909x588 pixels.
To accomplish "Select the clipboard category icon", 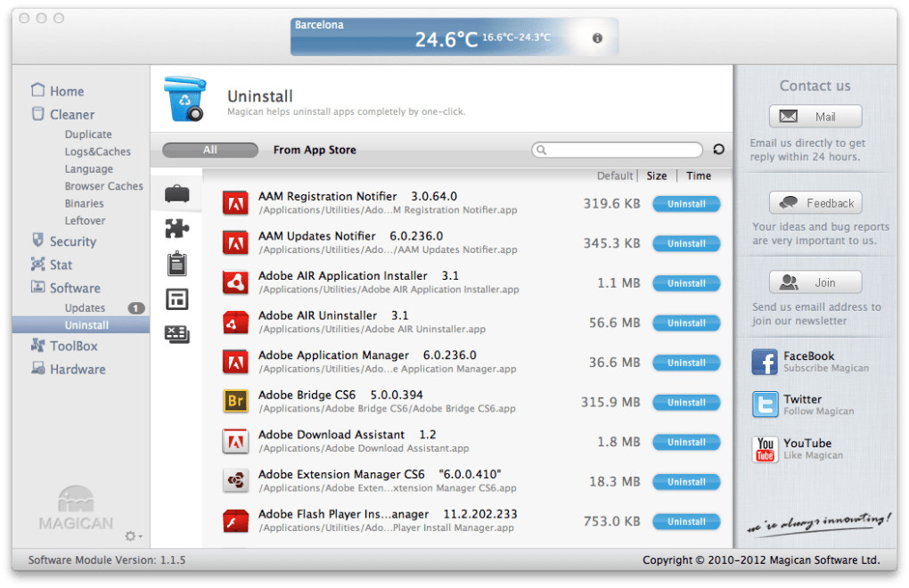I will pyautogui.click(x=176, y=264).
